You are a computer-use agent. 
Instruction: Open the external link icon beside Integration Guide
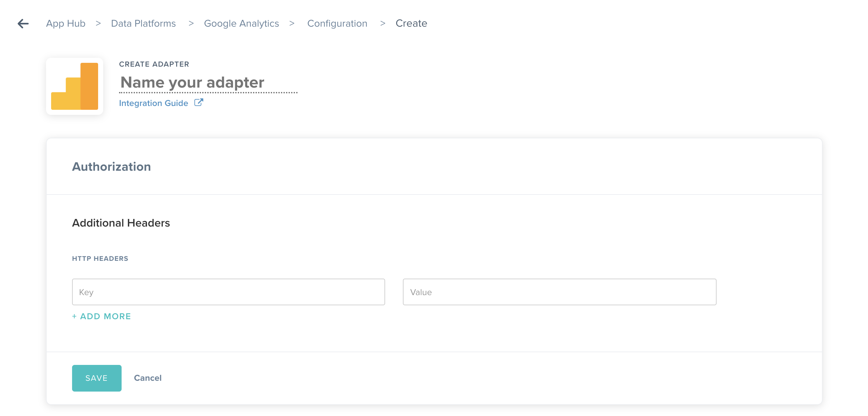[x=199, y=102]
